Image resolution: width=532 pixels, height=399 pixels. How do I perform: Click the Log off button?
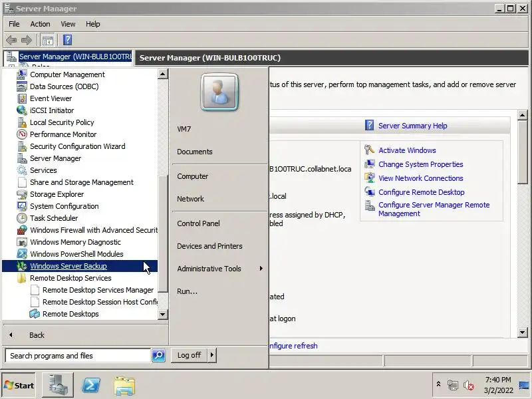(x=190, y=355)
